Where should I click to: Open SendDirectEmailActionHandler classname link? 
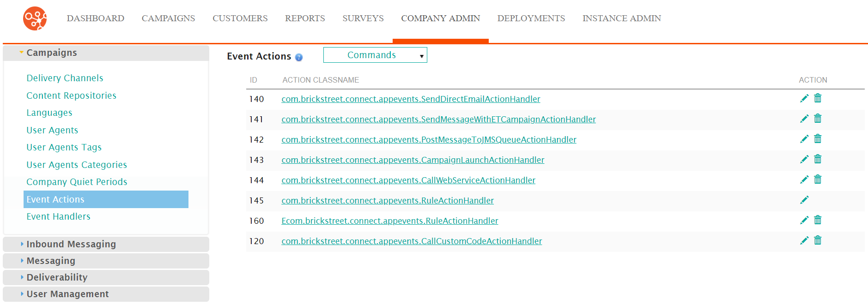coord(411,99)
